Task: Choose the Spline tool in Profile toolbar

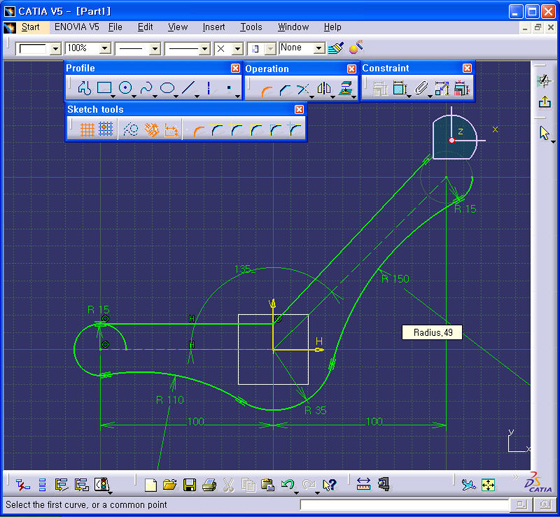Action: coord(146,88)
